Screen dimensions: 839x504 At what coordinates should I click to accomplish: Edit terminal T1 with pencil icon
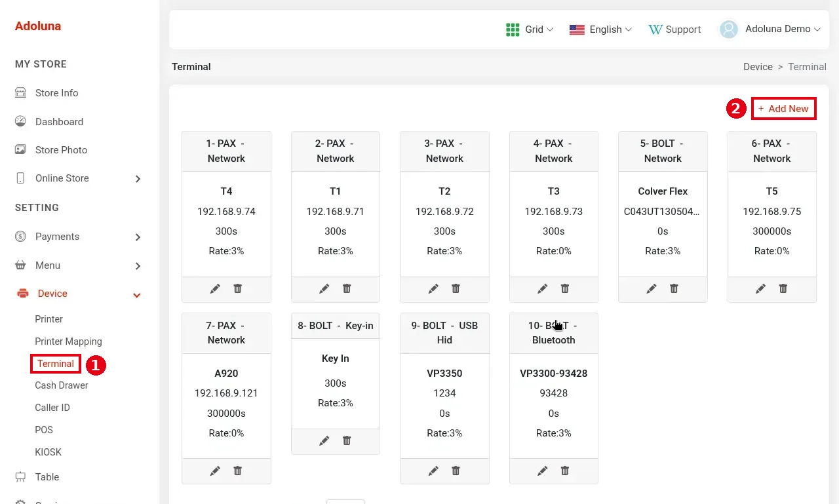coord(324,288)
